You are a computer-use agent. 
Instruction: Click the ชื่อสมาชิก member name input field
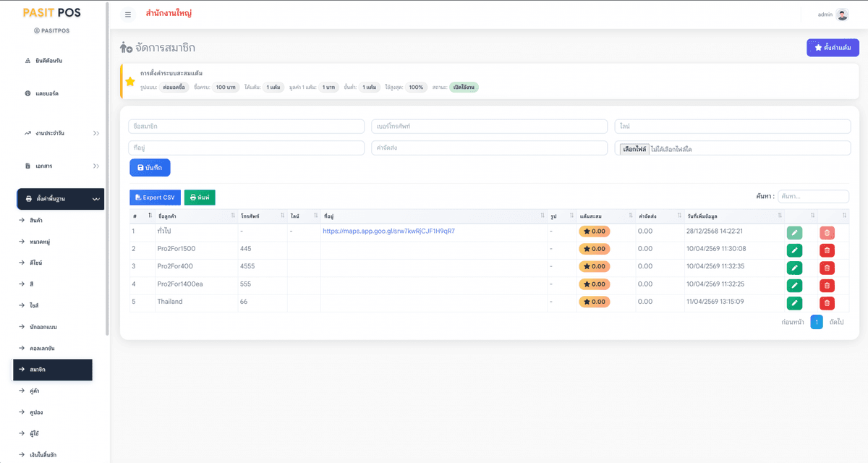[x=247, y=127]
